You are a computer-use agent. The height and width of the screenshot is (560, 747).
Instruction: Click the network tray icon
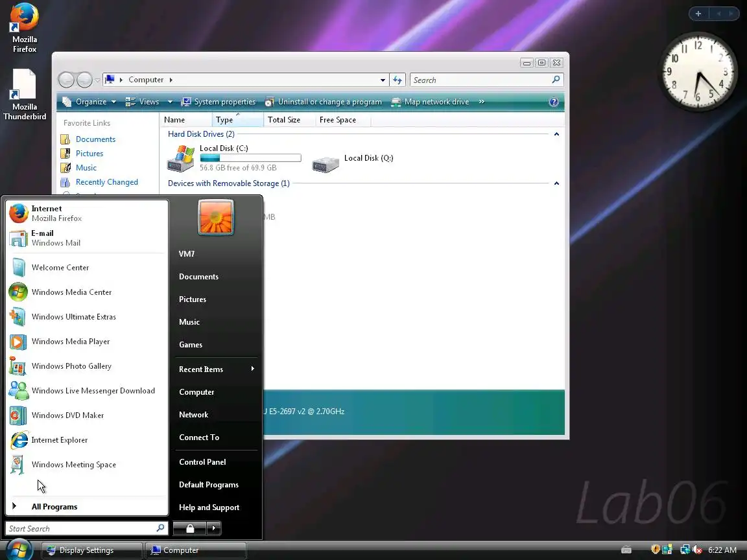pyautogui.click(x=685, y=550)
